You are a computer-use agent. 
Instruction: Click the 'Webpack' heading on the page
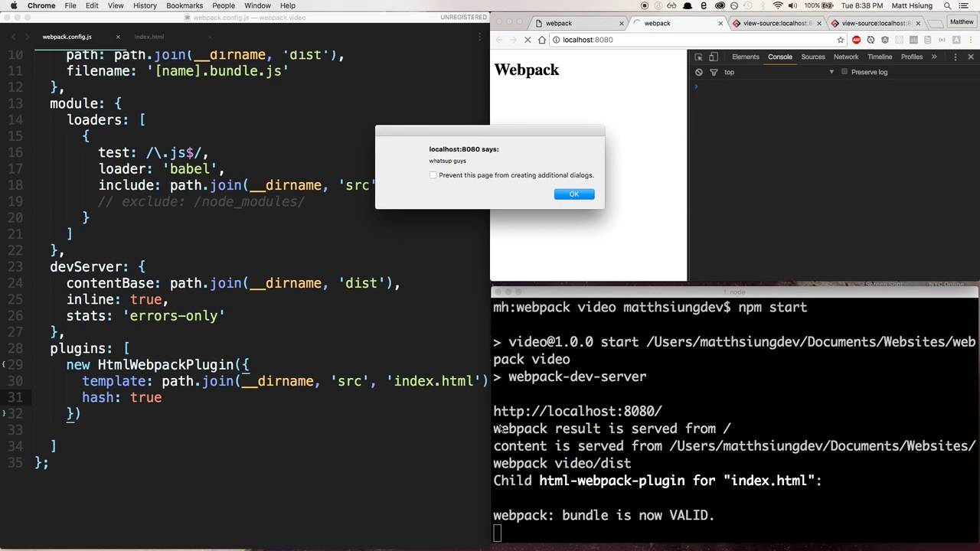pyautogui.click(x=527, y=70)
